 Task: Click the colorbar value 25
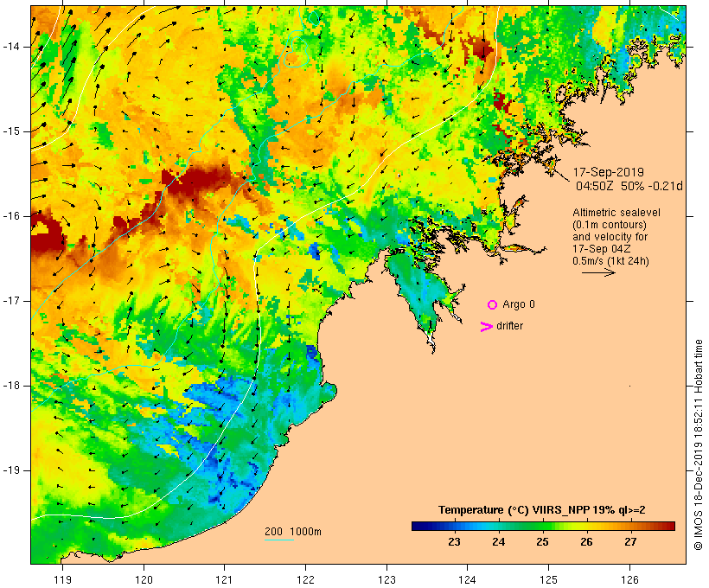tap(542, 542)
